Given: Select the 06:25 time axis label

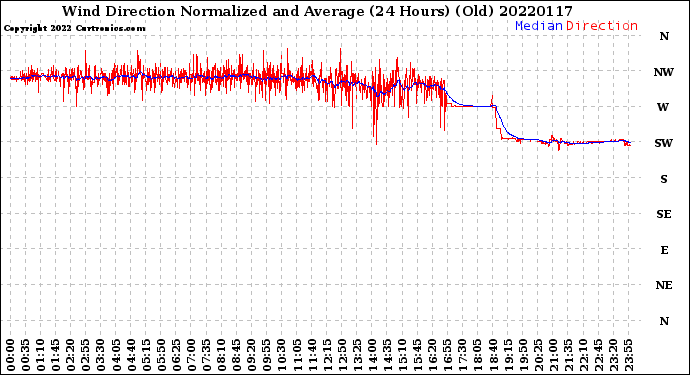Looking at the screenshot, I should pyautogui.click(x=176, y=355).
